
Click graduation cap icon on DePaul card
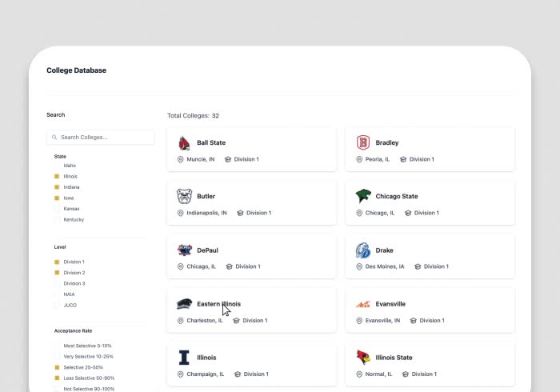click(x=230, y=266)
